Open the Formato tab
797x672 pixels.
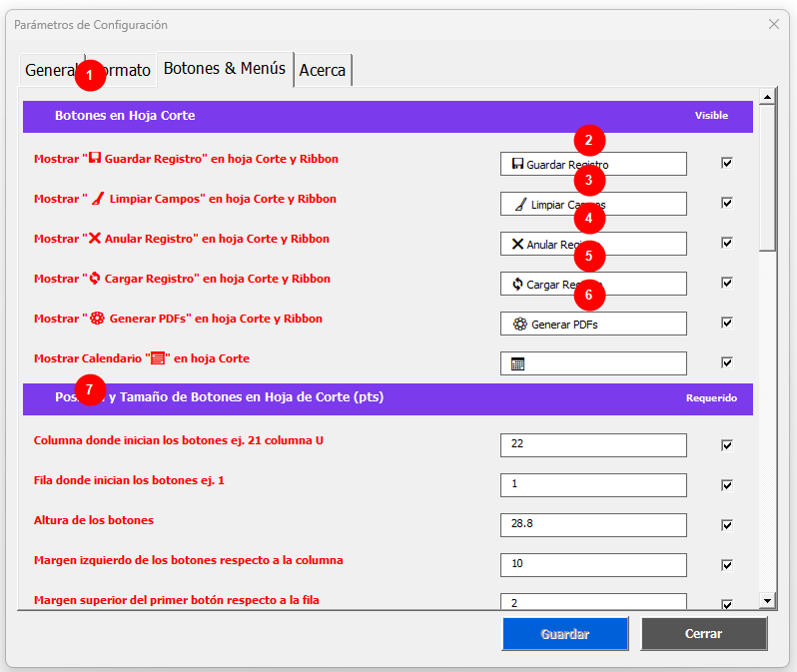pyautogui.click(x=122, y=70)
